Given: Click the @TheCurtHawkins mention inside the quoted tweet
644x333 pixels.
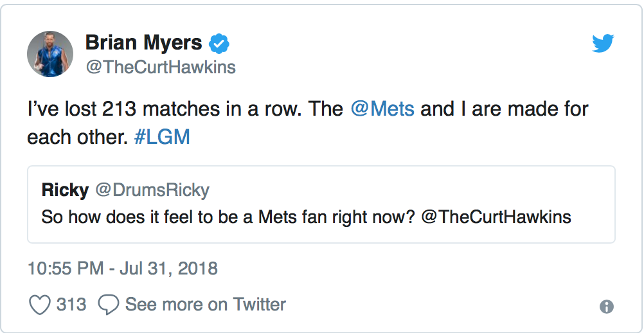Looking at the screenshot, I should click(496, 217).
